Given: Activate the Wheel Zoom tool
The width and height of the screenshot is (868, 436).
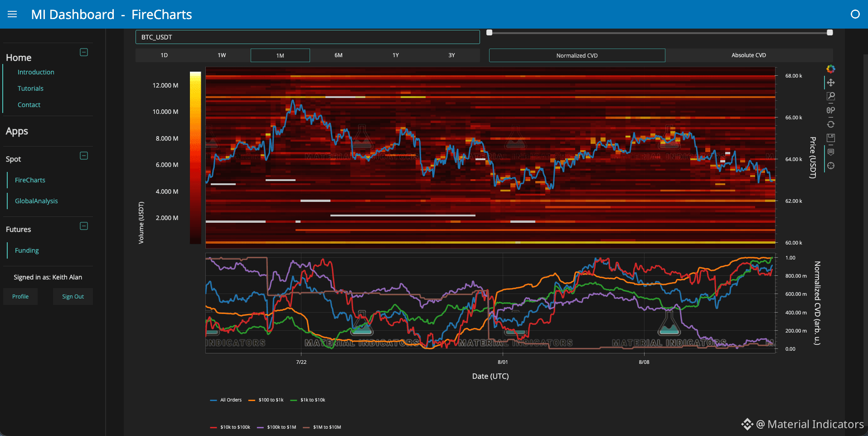Looking at the screenshot, I should [830, 110].
